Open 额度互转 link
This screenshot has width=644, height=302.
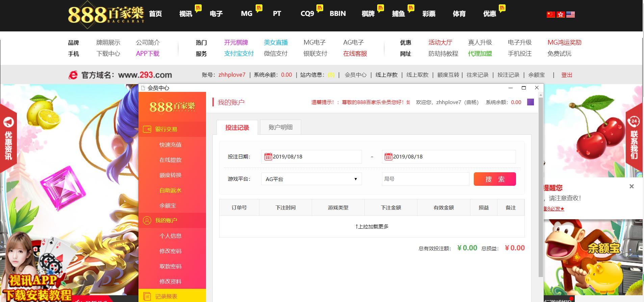[x=448, y=75]
